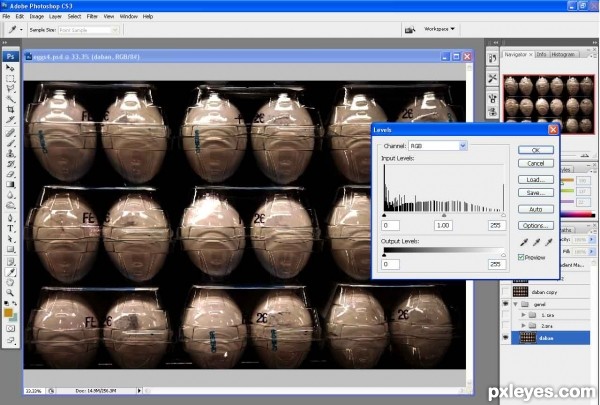Change screen mode from toolbox bottom icon
This screenshot has width=600, height=405.
point(10,340)
